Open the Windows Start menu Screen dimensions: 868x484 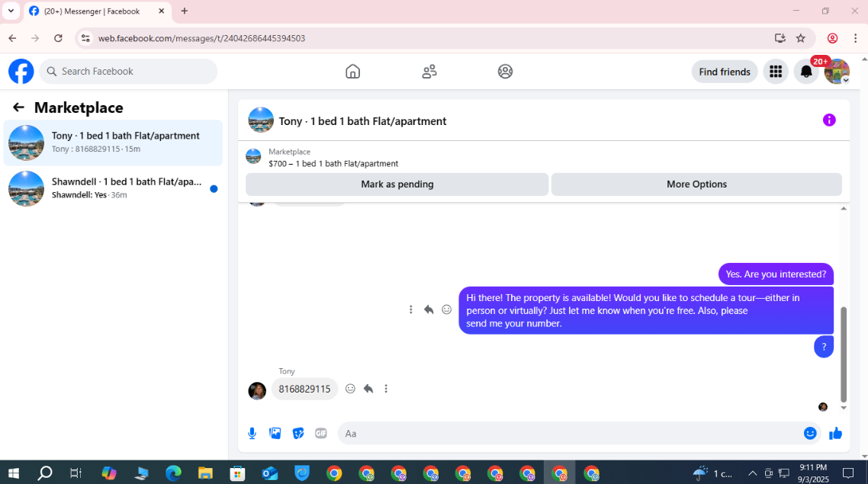click(x=13, y=473)
